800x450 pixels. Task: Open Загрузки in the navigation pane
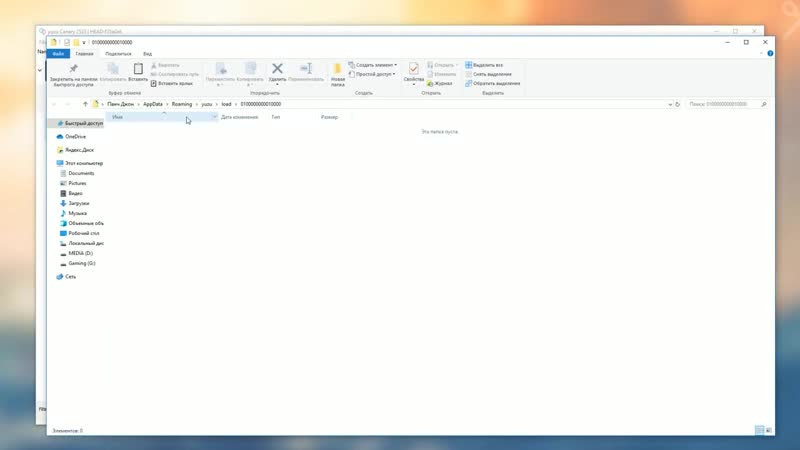coord(74,203)
